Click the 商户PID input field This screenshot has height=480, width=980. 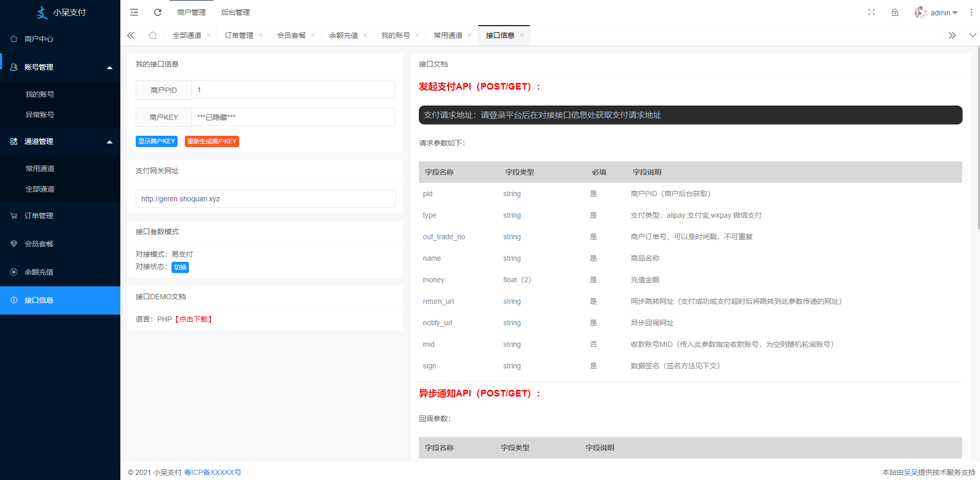pyautogui.click(x=293, y=90)
